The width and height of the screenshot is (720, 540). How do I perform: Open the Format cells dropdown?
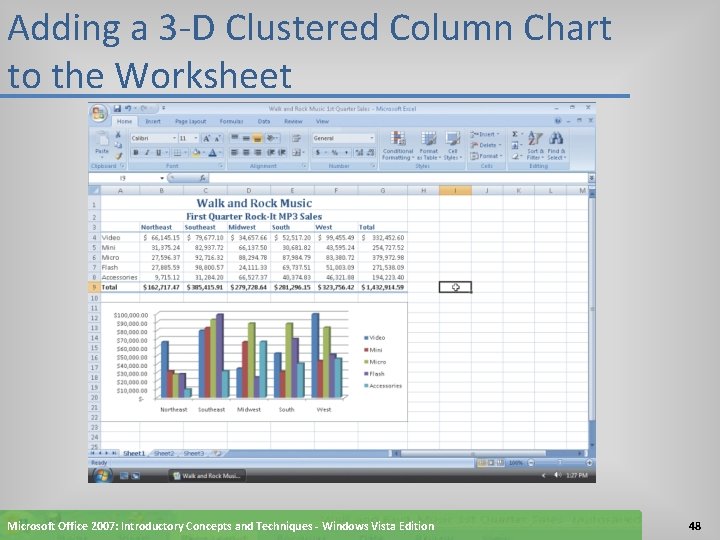coord(486,156)
